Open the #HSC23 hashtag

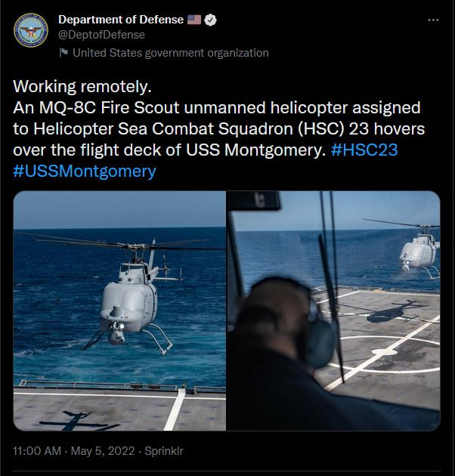pos(364,150)
